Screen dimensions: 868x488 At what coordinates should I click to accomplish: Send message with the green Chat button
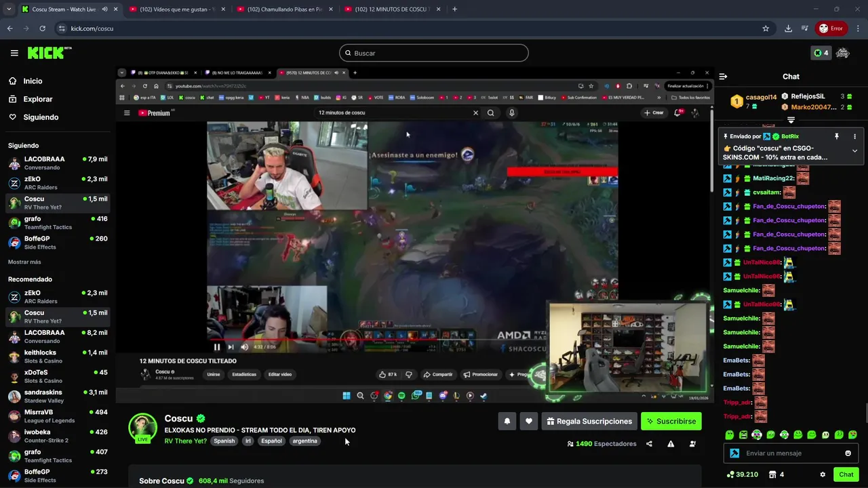point(846,474)
